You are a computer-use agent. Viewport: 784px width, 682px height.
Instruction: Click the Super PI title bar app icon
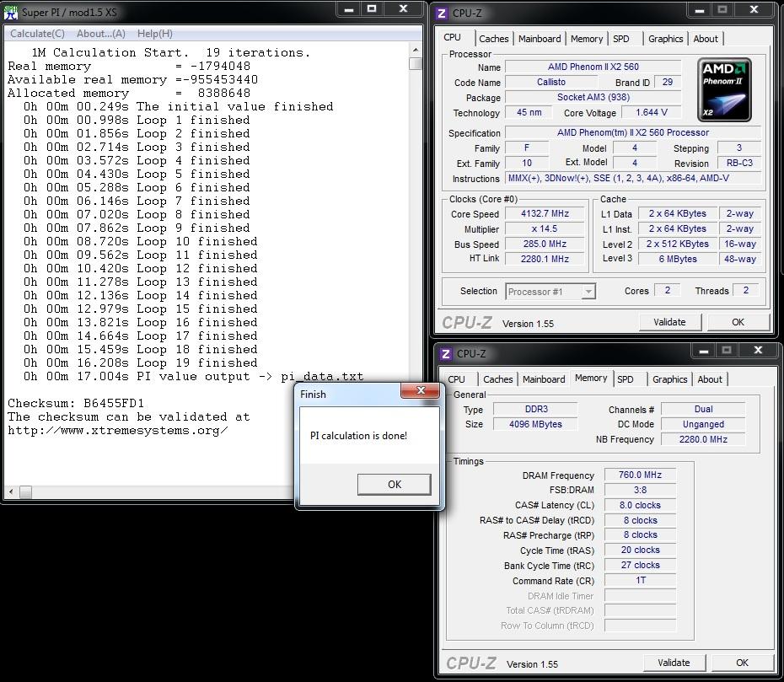pos(11,12)
